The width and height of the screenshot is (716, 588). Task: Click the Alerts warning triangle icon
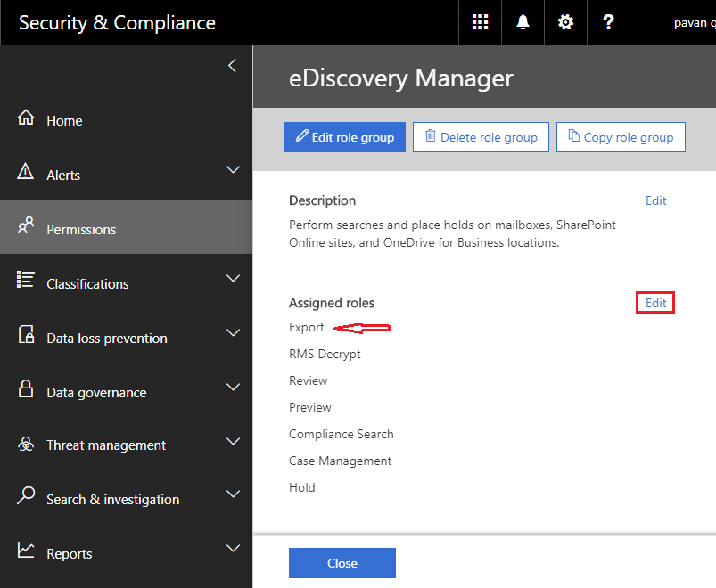[25, 172]
